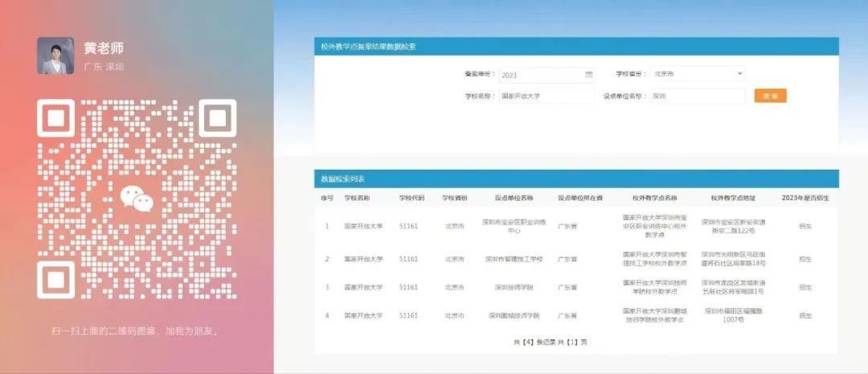The height and width of the screenshot is (374, 868).
Task: Click address cell ending 将军帽路1号
Action: click(x=733, y=287)
